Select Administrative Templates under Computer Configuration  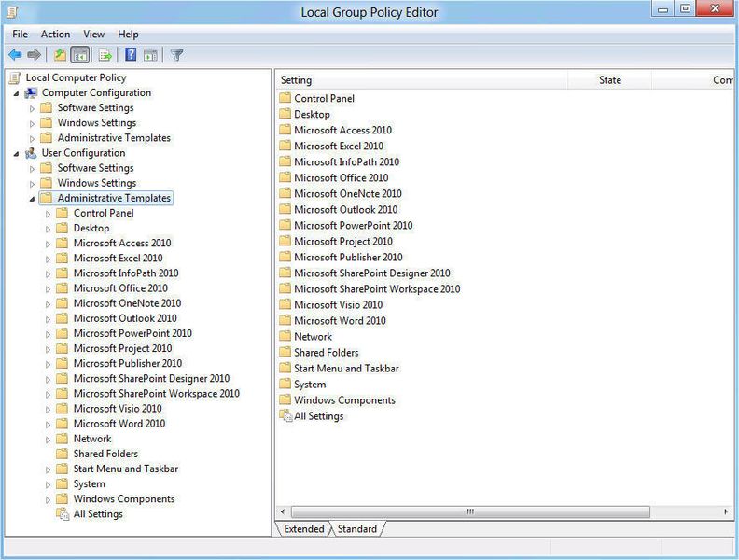coord(114,137)
